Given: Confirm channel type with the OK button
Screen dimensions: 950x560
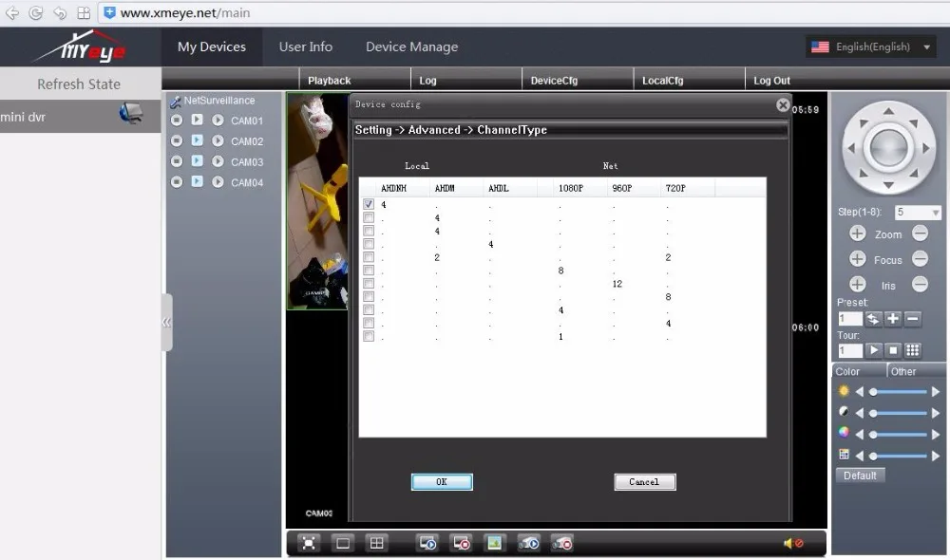Looking at the screenshot, I should point(442,482).
